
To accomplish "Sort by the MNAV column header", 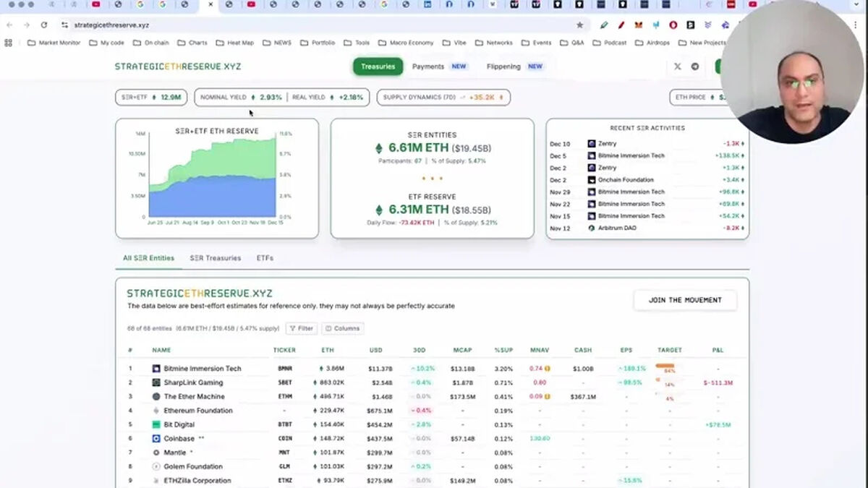I will point(540,350).
